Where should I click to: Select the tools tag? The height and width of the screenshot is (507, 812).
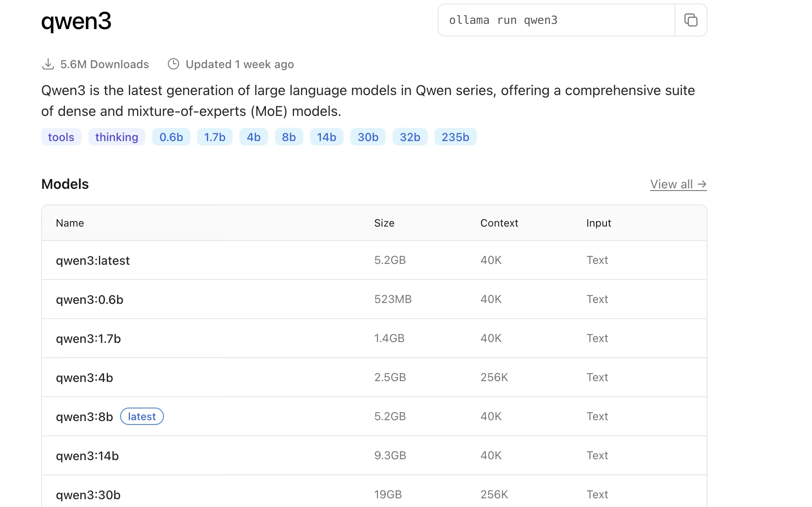pyautogui.click(x=61, y=137)
